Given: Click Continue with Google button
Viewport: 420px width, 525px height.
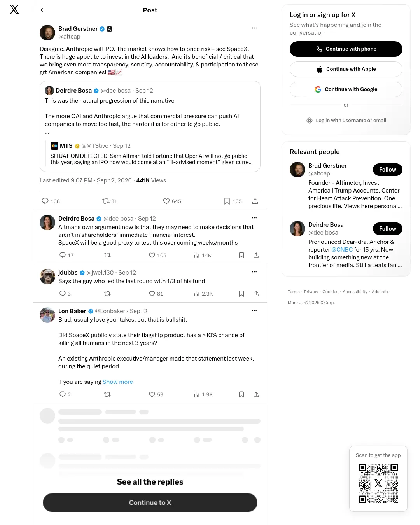Looking at the screenshot, I should point(346,89).
